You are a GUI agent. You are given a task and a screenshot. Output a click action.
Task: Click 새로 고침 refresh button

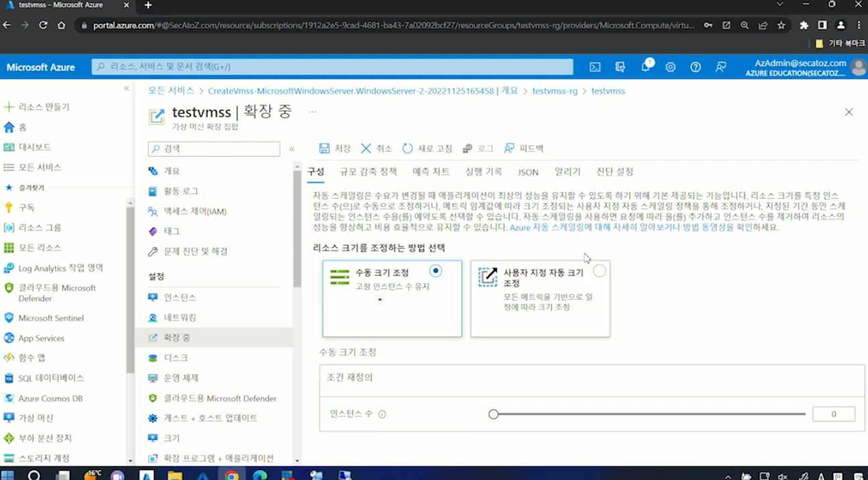[427, 149]
